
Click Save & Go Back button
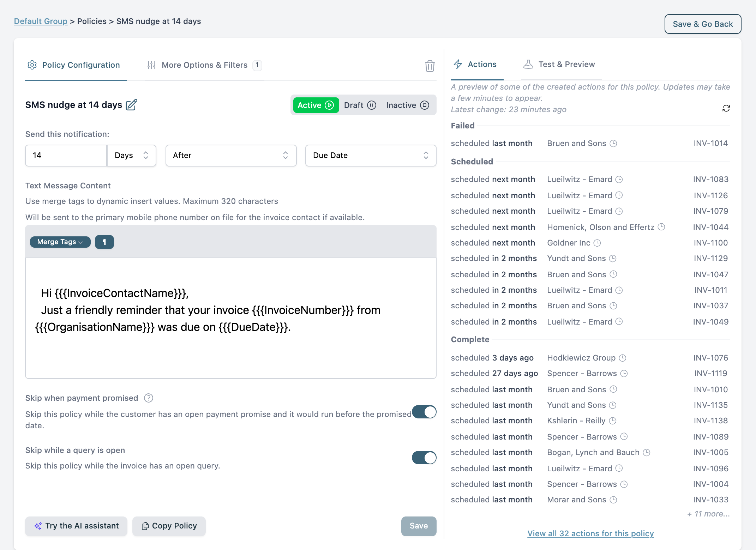point(703,24)
